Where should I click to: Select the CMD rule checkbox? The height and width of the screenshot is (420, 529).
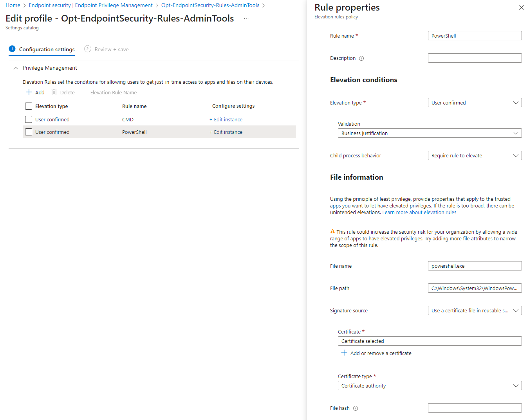[x=28, y=119]
